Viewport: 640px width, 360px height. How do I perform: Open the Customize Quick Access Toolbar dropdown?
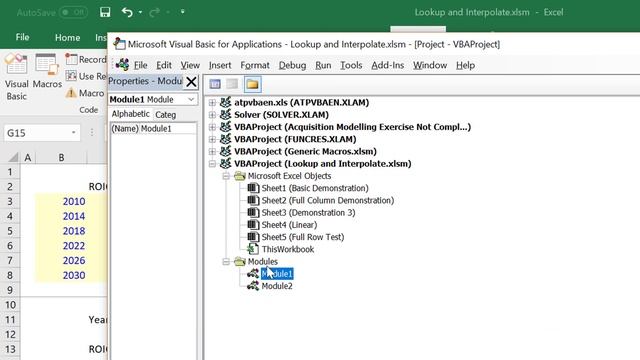tap(182, 12)
